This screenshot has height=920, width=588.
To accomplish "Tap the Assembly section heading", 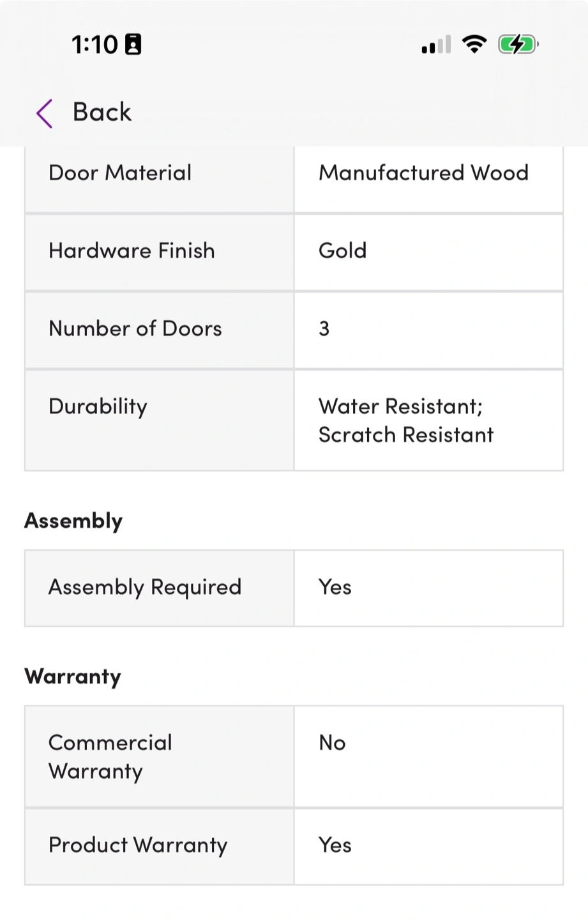I will tap(73, 521).
